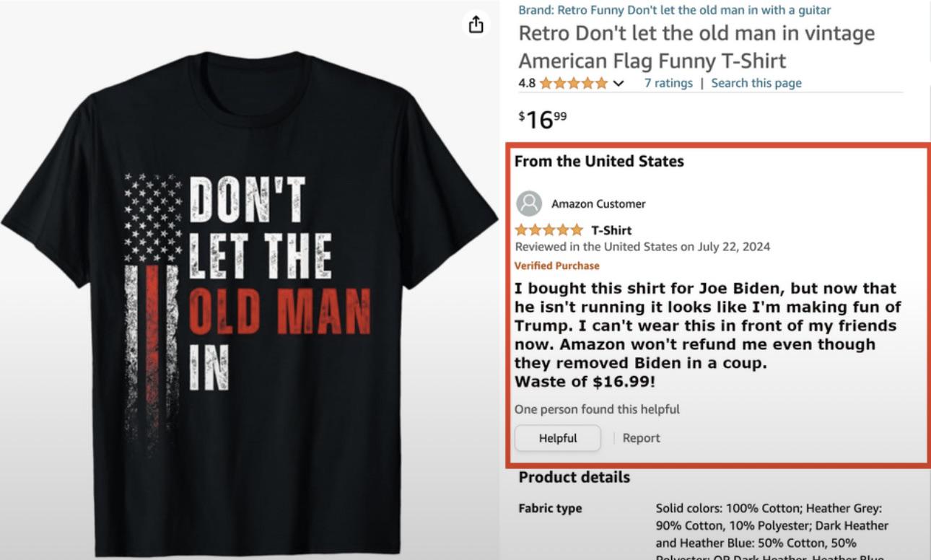
Task: Click the 'Amazon Customer' reviewer name
Action: [x=598, y=204]
